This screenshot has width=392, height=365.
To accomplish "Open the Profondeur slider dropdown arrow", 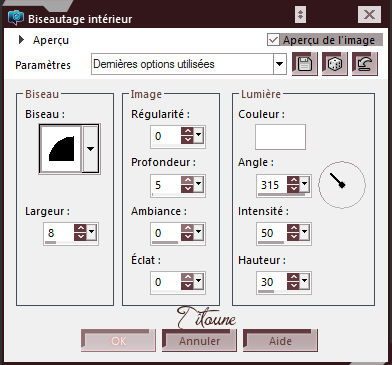I will pyautogui.click(x=198, y=184).
